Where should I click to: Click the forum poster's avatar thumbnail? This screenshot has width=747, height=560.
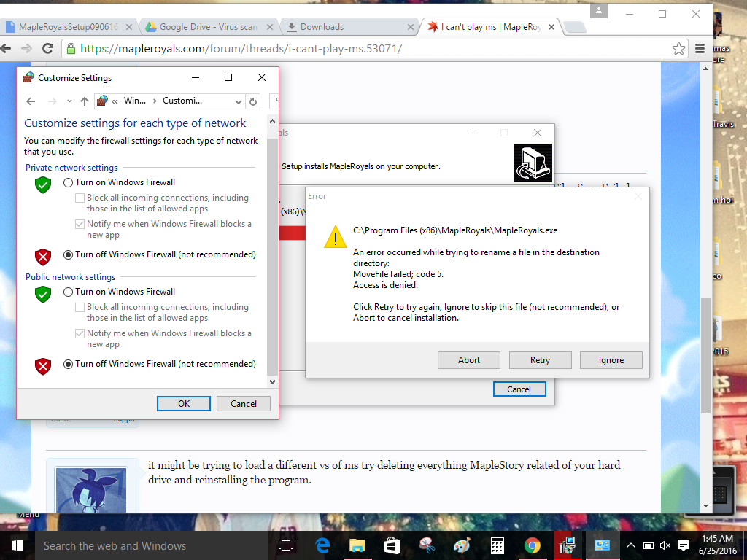point(91,491)
